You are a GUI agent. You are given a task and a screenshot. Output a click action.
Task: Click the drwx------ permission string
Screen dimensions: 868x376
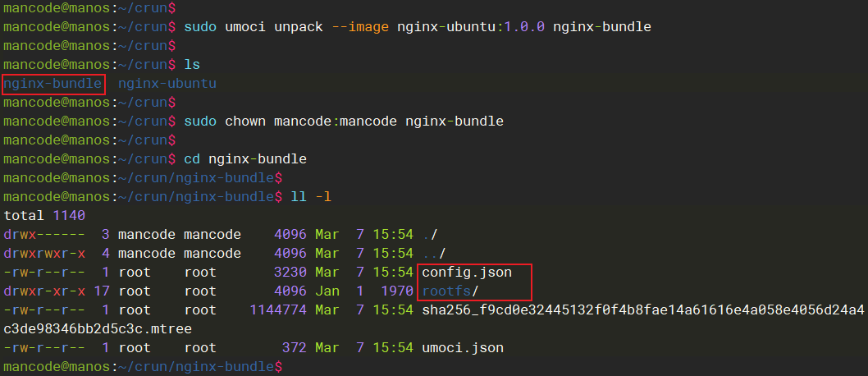[44, 234]
